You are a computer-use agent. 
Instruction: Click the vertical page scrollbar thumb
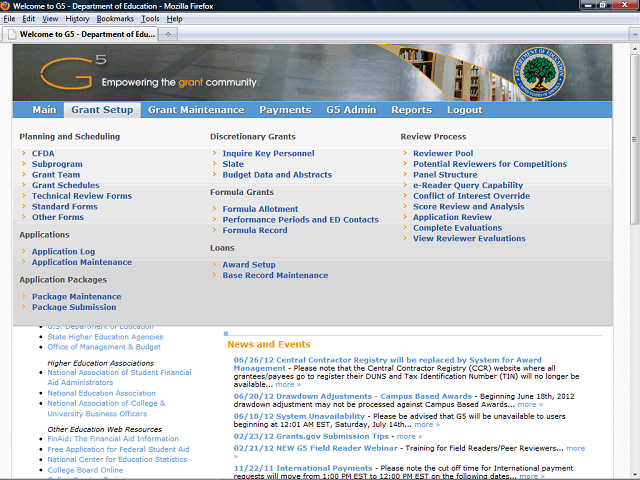coord(634,139)
